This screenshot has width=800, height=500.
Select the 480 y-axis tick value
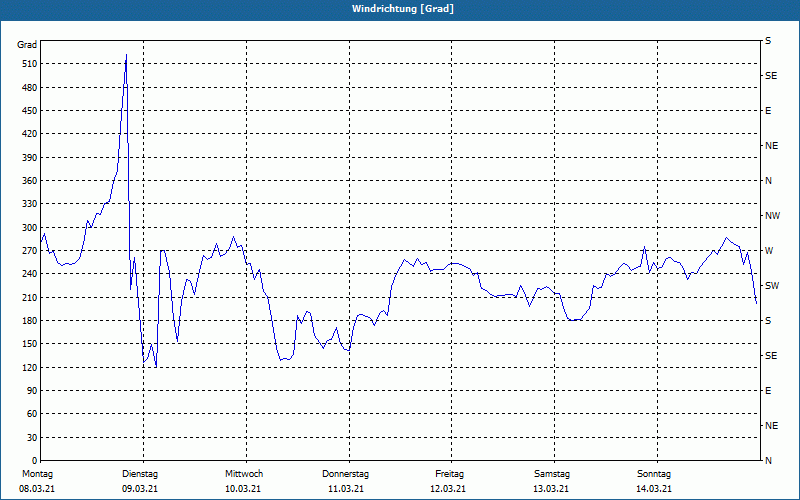point(30,88)
